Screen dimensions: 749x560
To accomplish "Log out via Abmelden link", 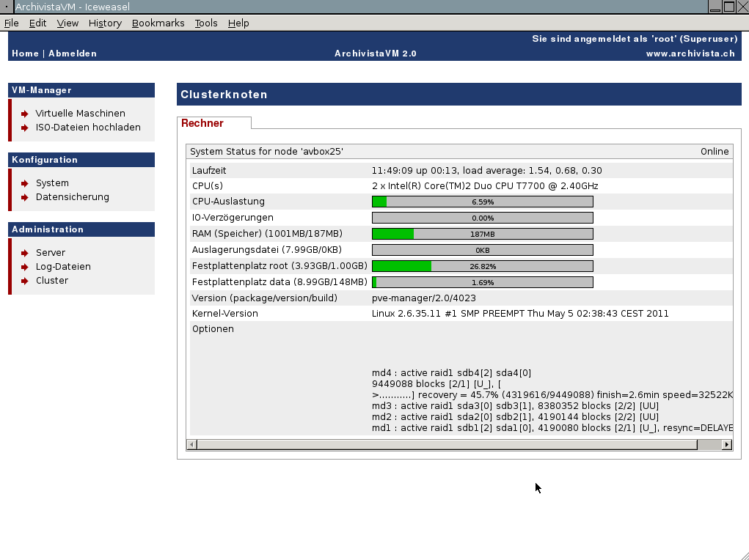I will [73, 54].
